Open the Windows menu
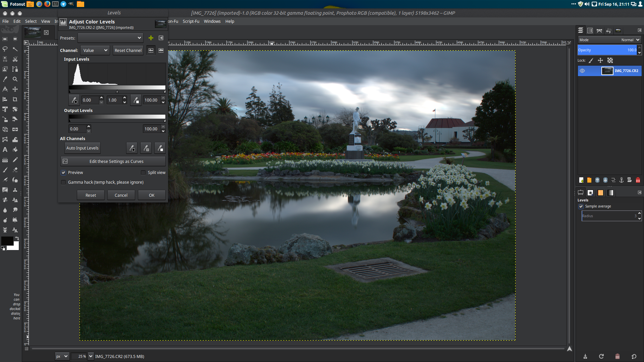 [x=212, y=21]
